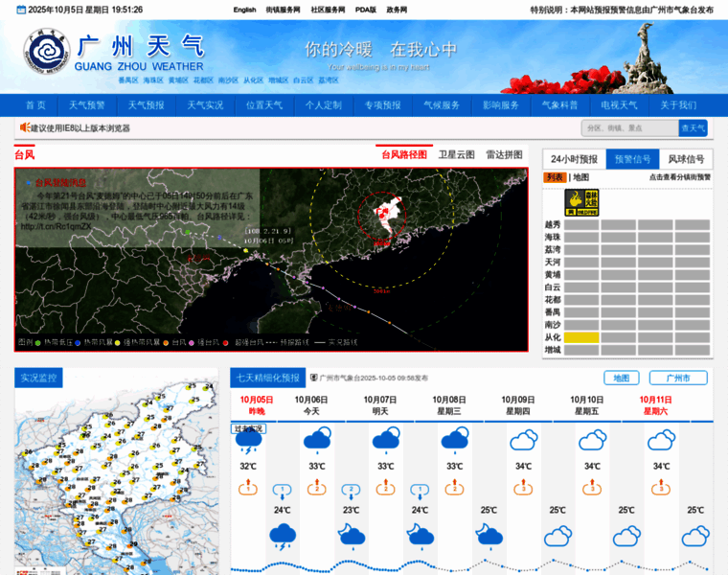Open the 关于我们 menu
The width and height of the screenshot is (728, 575).
click(x=678, y=105)
